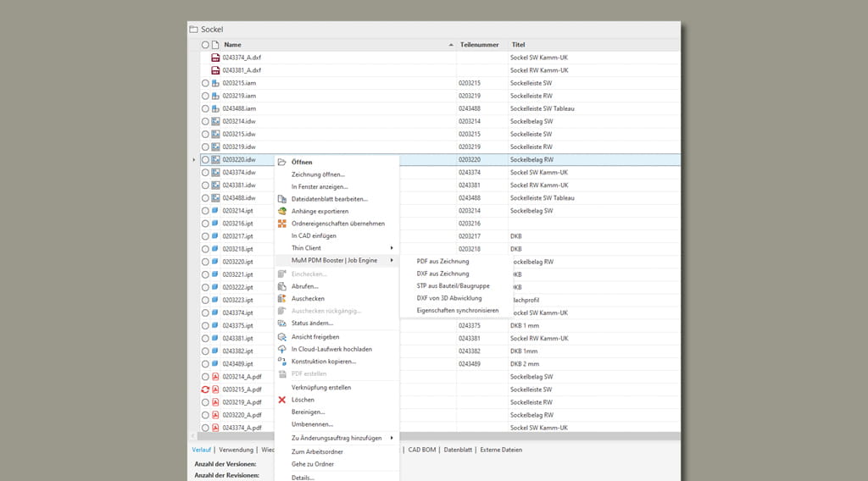Choose PDF aus Zeichnung from the submenu
868x481 pixels.
(442, 261)
